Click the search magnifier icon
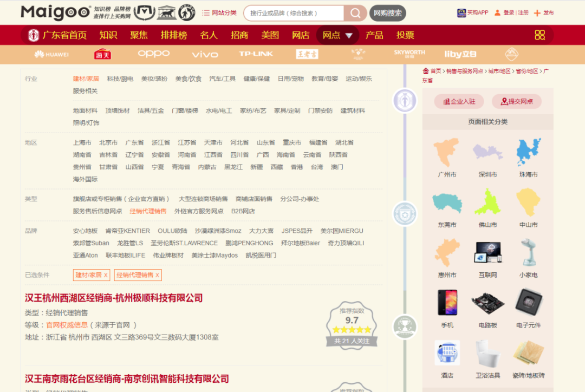 point(355,14)
